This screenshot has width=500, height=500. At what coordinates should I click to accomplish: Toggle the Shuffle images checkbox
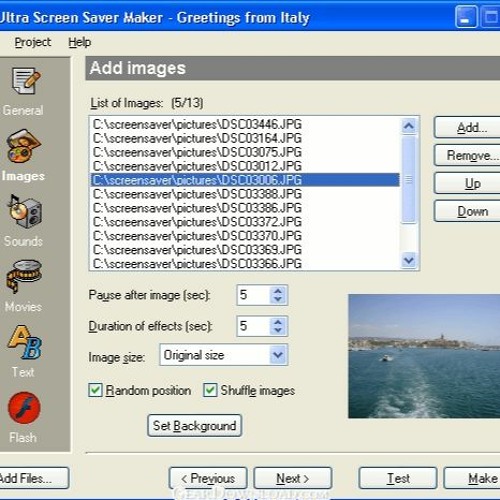[210, 390]
